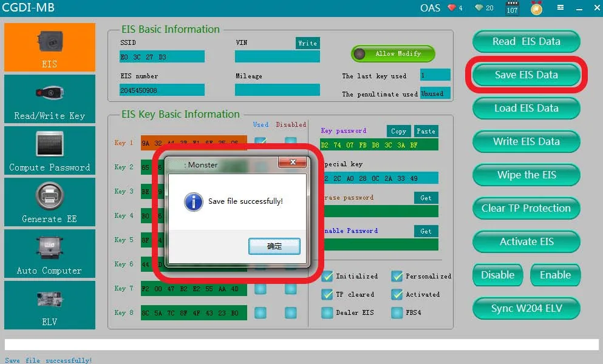Toggle Key 8 Used checkbox

point(261,313)
